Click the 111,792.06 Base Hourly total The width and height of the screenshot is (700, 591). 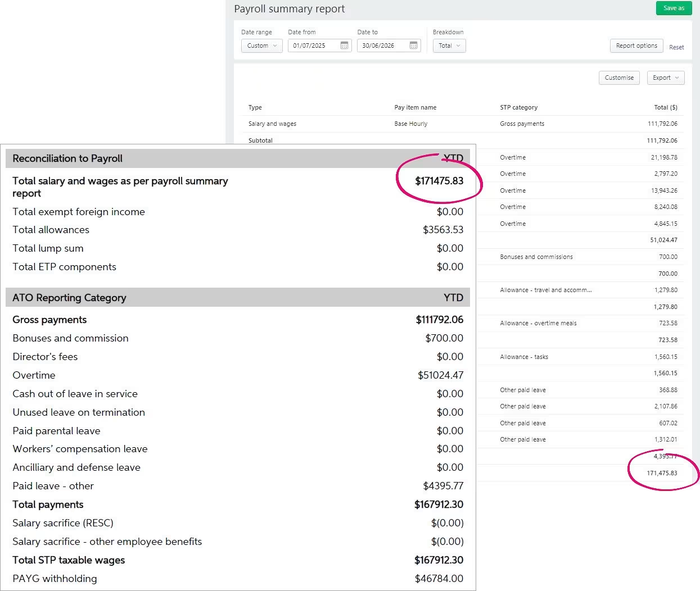point(662,124)
